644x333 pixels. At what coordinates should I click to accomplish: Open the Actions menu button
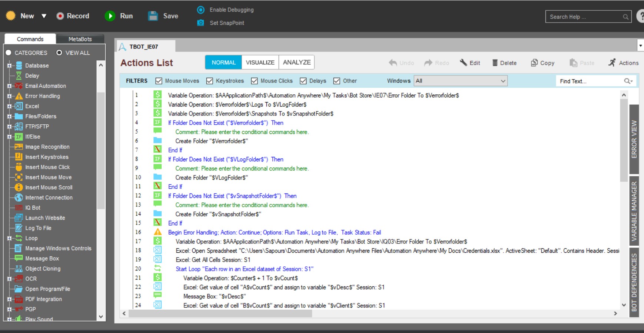pyautogui.click(x=624, y=63)
